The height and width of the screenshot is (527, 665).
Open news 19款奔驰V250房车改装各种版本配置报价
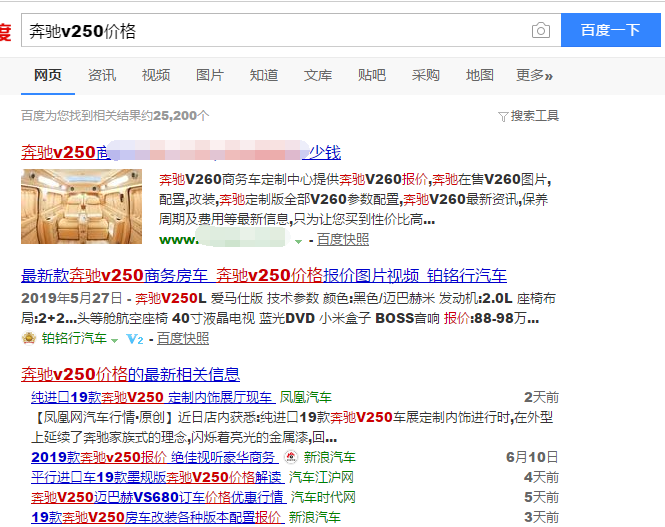(158, 517)
